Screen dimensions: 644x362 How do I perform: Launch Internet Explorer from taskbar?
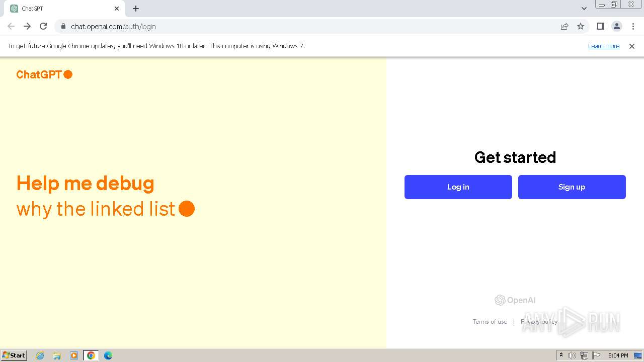click(x=40, y=355)
